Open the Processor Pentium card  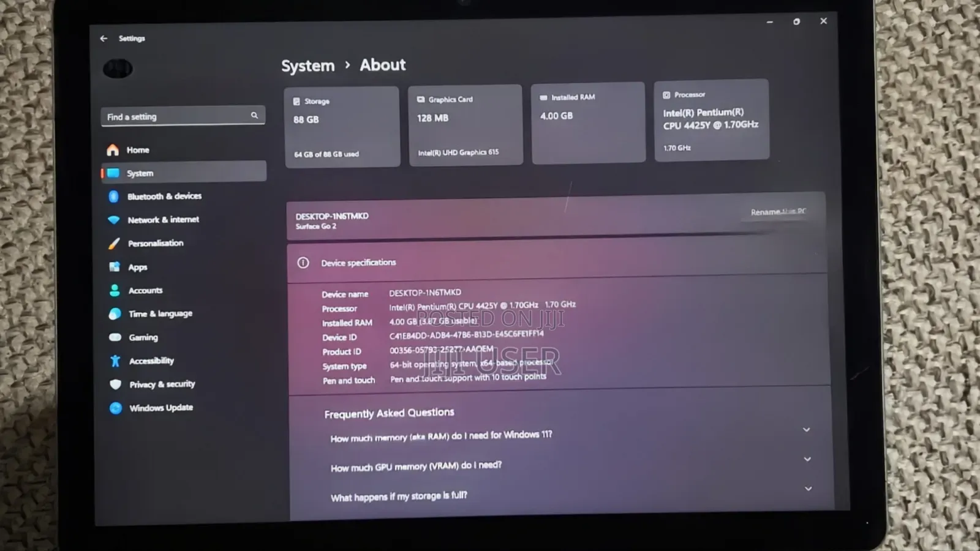click(x=712, y=120)
